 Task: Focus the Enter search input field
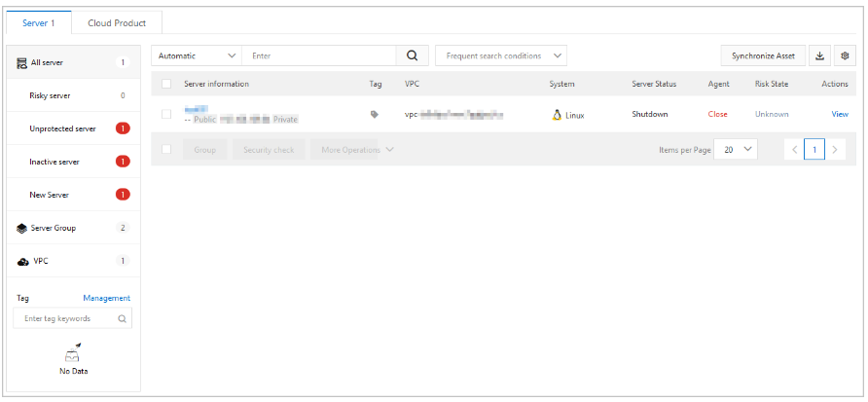(319, 55)
